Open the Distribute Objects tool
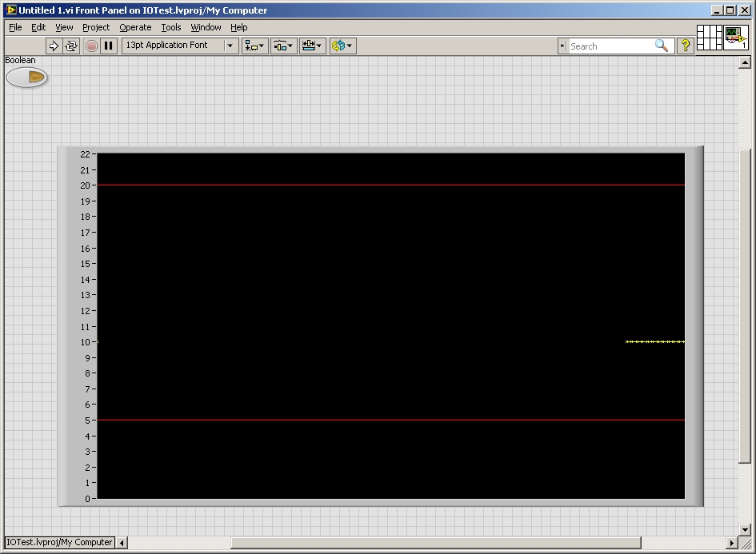 (x=283, y=46)
